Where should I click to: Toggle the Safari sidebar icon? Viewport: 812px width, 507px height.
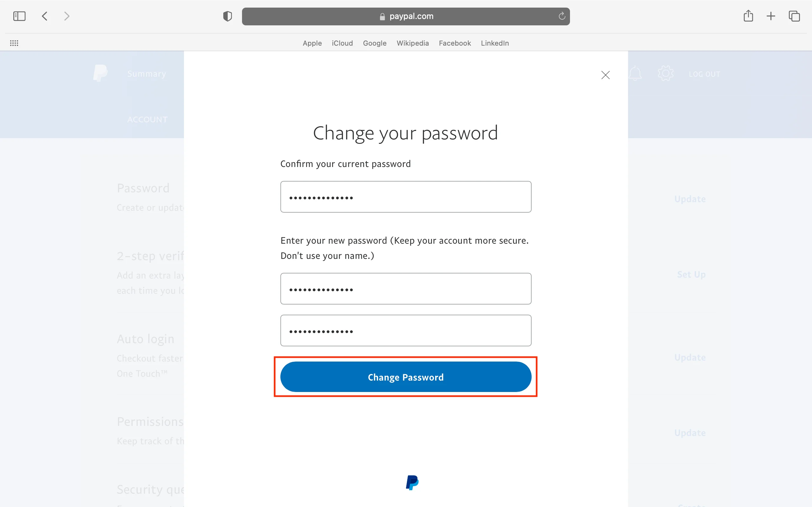click(x=19, y=16)
